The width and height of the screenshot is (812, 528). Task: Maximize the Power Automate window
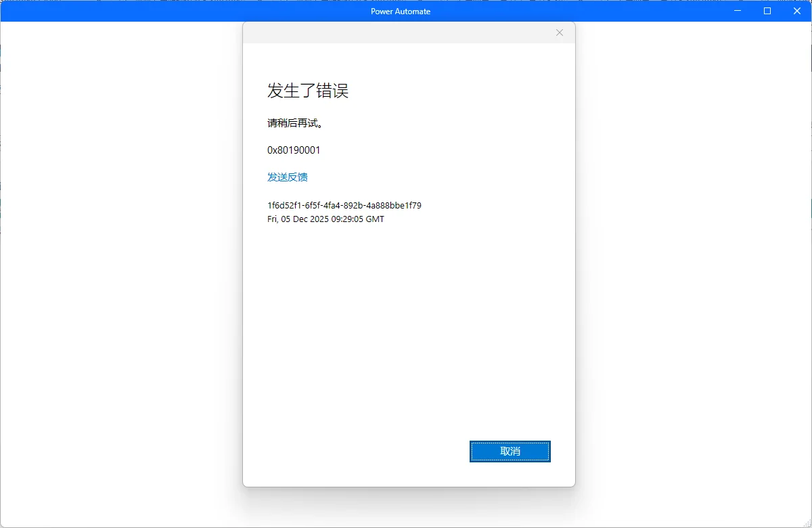(767, 11)
